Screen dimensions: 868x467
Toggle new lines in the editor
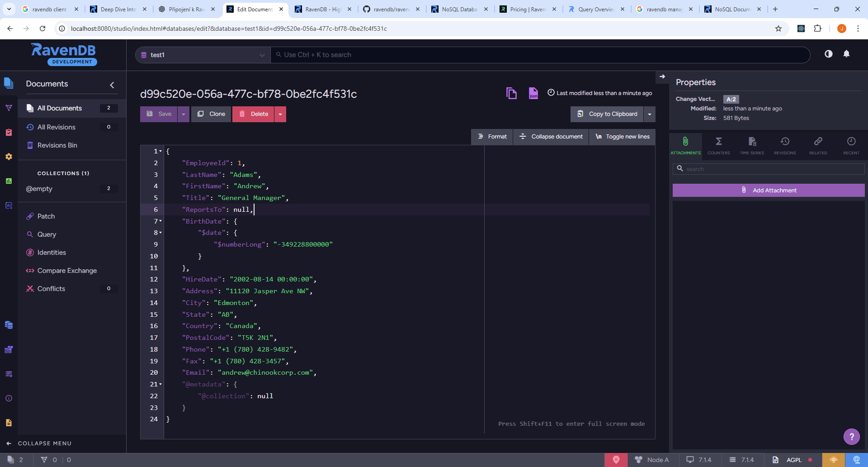pyautogui.click(x=622, y=137)
